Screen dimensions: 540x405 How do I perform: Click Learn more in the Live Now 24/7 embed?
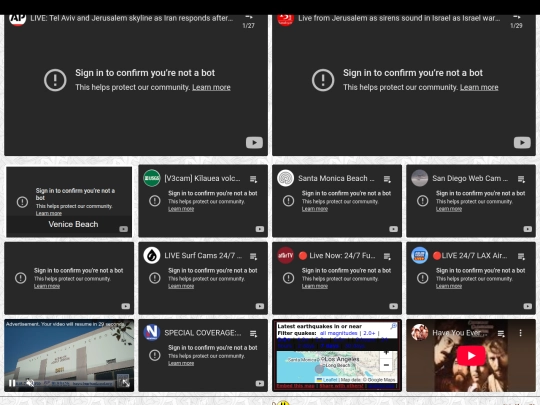click(315, 286)
